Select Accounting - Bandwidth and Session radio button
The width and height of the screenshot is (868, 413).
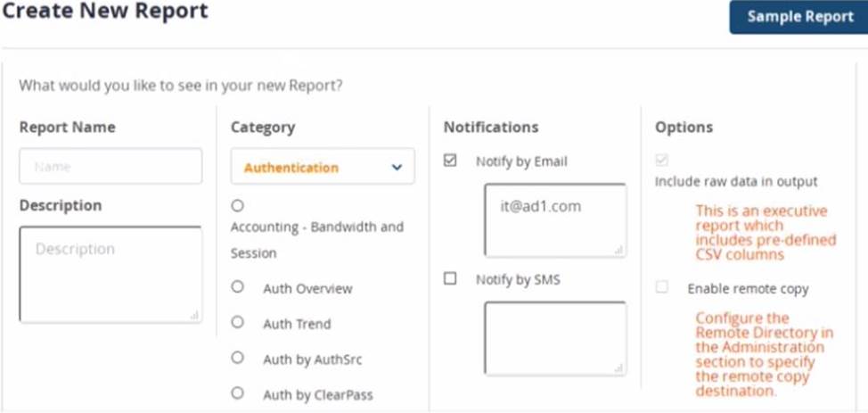click(238, 206)
